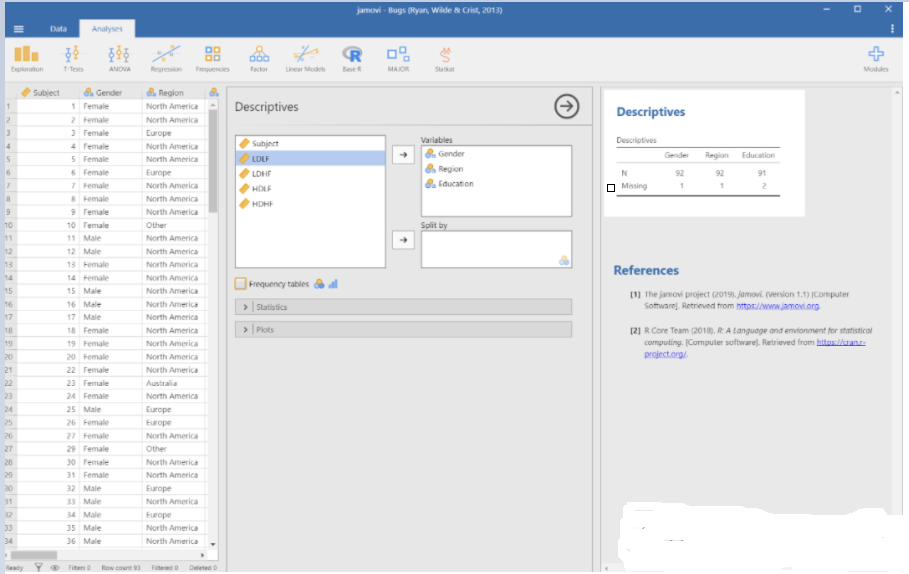Open the three-dot menu at top right

[x=892, y=29]
